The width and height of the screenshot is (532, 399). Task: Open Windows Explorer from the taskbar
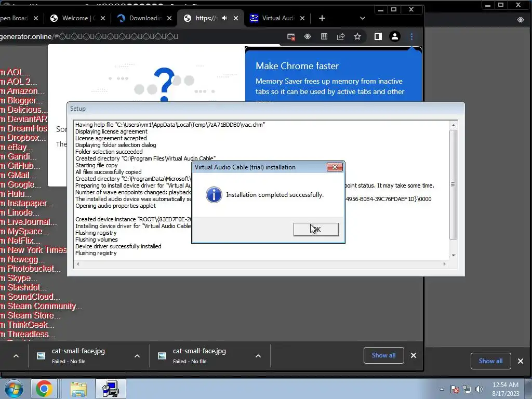tap(79, 389)
